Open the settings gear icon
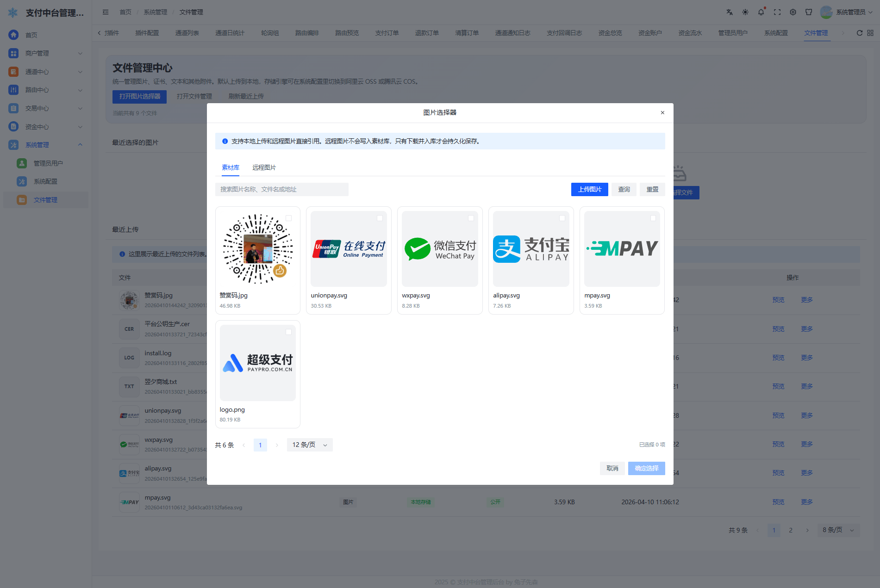 (793, 12)
